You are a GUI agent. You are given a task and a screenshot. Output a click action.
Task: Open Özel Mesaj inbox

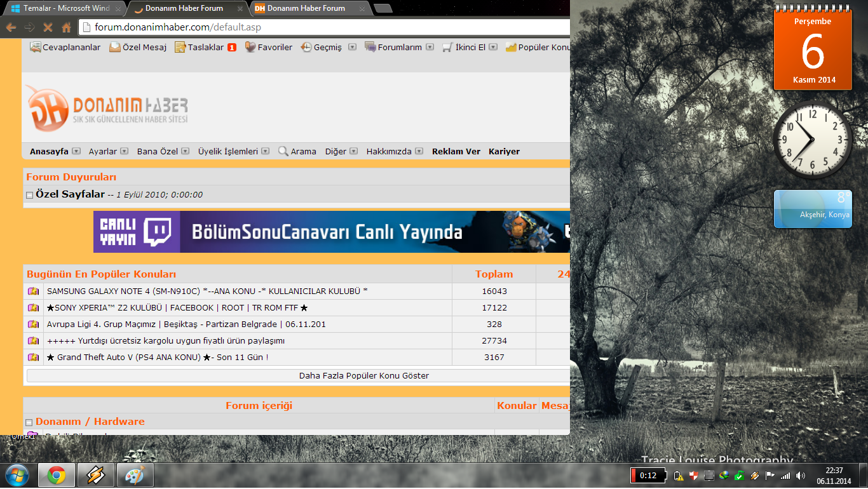click(x=138, y=47)
